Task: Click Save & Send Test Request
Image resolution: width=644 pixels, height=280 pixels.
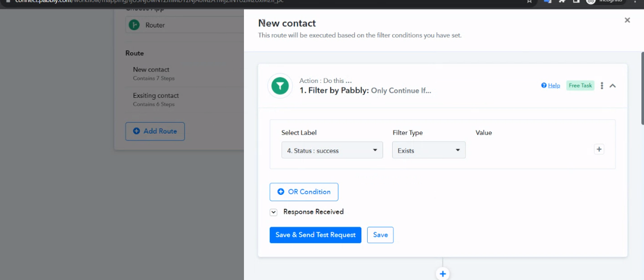Action: pyautogui.click(x=315, y=235)
